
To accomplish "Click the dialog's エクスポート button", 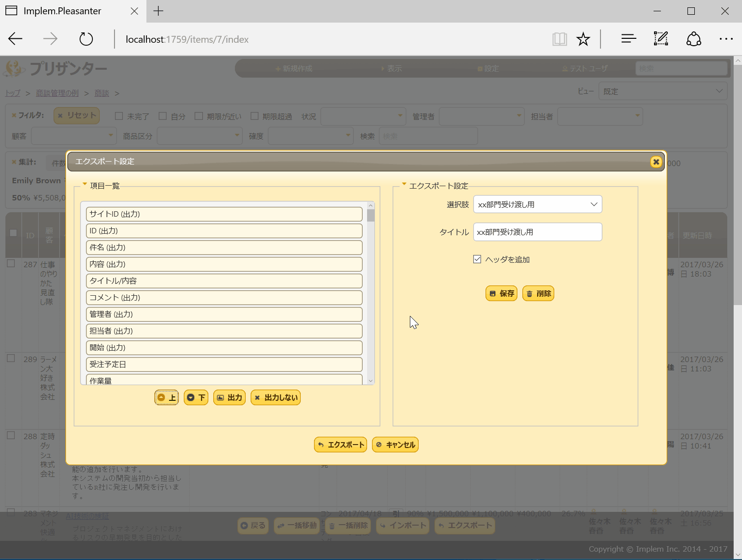I will 341,445.
